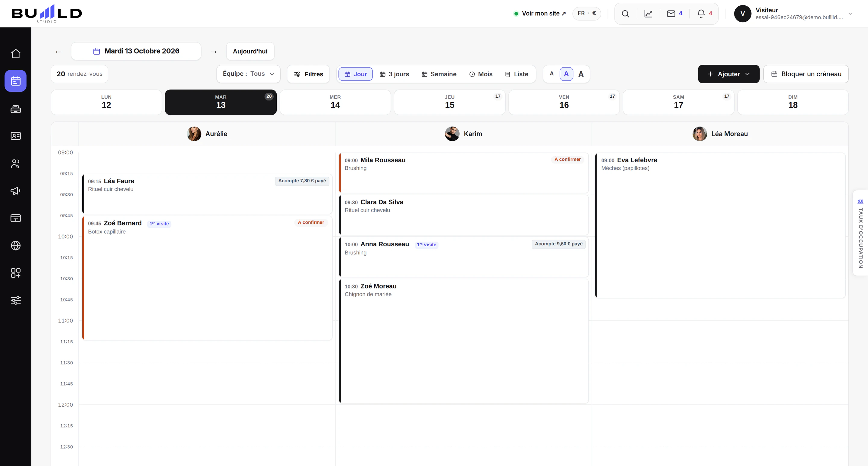Viewport: 868px width, 466px height.
Task: Follow the Voir mon site link
Action: tap(540, 14)
